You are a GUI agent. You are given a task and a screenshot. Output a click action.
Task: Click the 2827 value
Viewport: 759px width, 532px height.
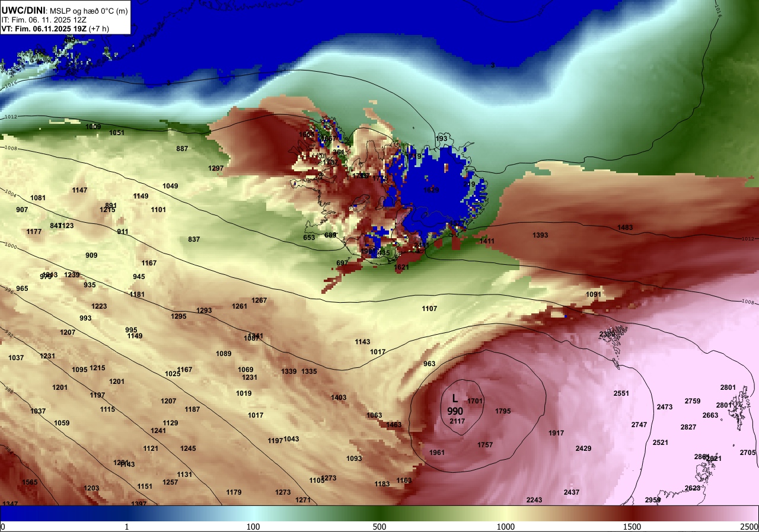688,427
